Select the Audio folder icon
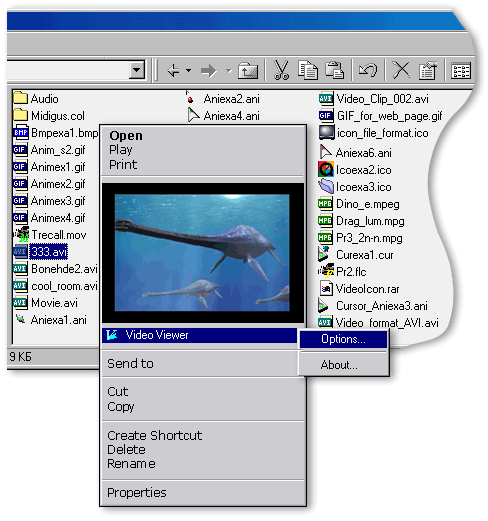Screen dimensions: 488x521 21,98
